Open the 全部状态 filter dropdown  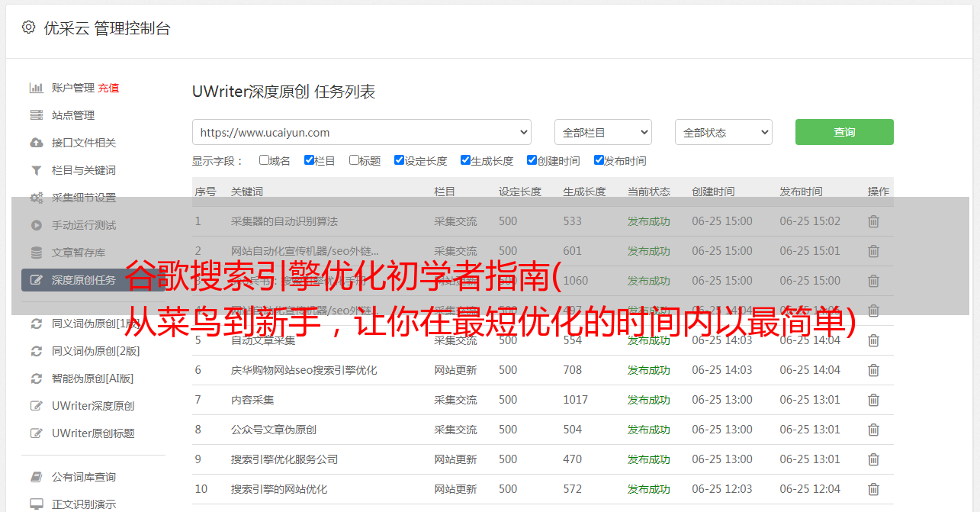723,132
